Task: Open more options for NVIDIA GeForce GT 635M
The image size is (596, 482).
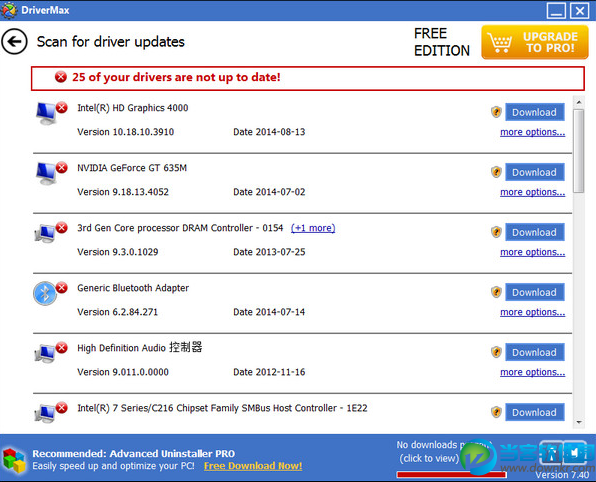Action: 533,192
